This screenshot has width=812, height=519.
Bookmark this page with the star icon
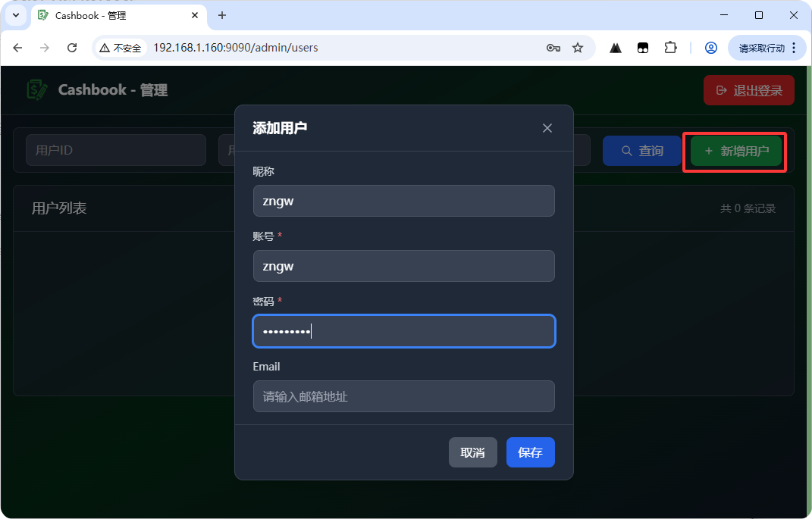578,48
